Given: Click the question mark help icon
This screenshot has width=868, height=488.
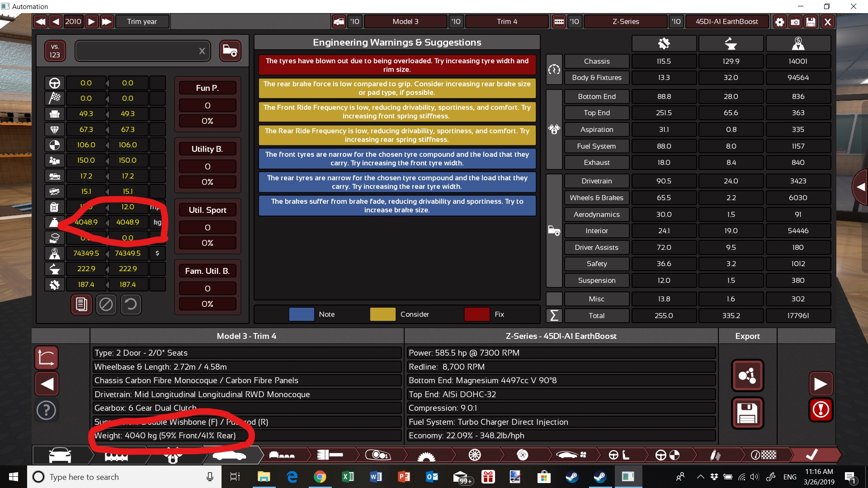Looking at the screenshot, I should (x=46, y=410).
